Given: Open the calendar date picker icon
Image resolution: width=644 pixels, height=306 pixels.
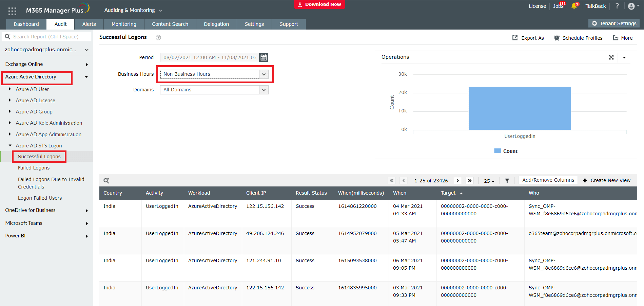Looking at the screenshot, I should click(x=264, y=57).
